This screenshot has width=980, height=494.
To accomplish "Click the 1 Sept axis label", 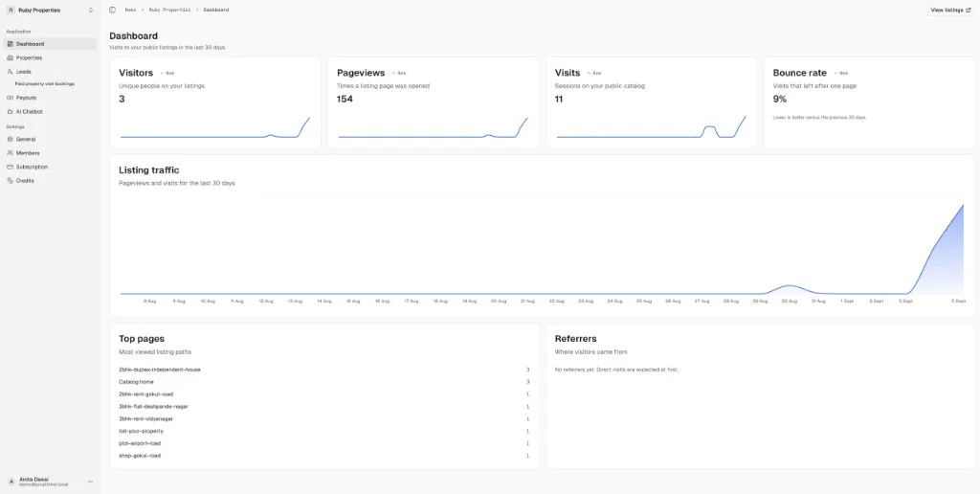I will point(848,301).
